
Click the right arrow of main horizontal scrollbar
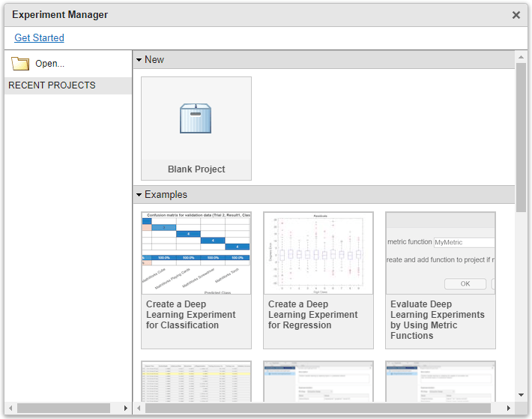(508, 409)
